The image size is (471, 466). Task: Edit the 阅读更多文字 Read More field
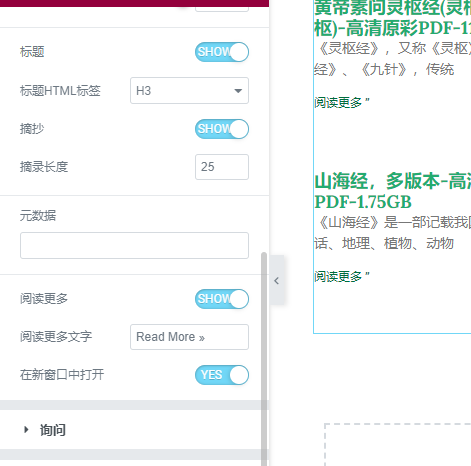pos(189,337)
